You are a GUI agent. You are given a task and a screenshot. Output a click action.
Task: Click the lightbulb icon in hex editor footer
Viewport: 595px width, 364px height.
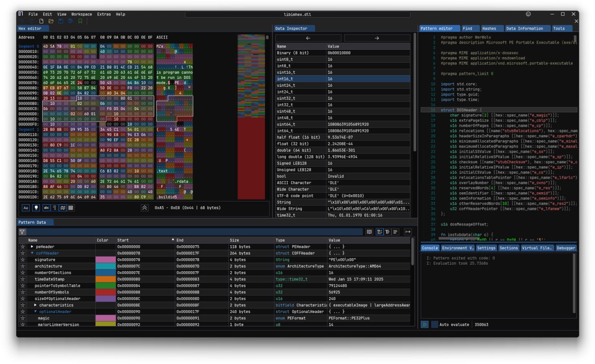coord(36,208)
